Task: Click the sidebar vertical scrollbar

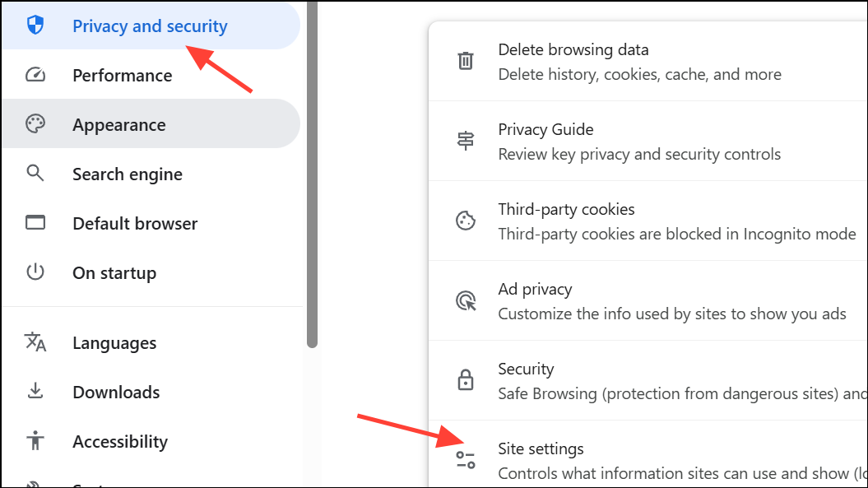Action: click(312, 174)
